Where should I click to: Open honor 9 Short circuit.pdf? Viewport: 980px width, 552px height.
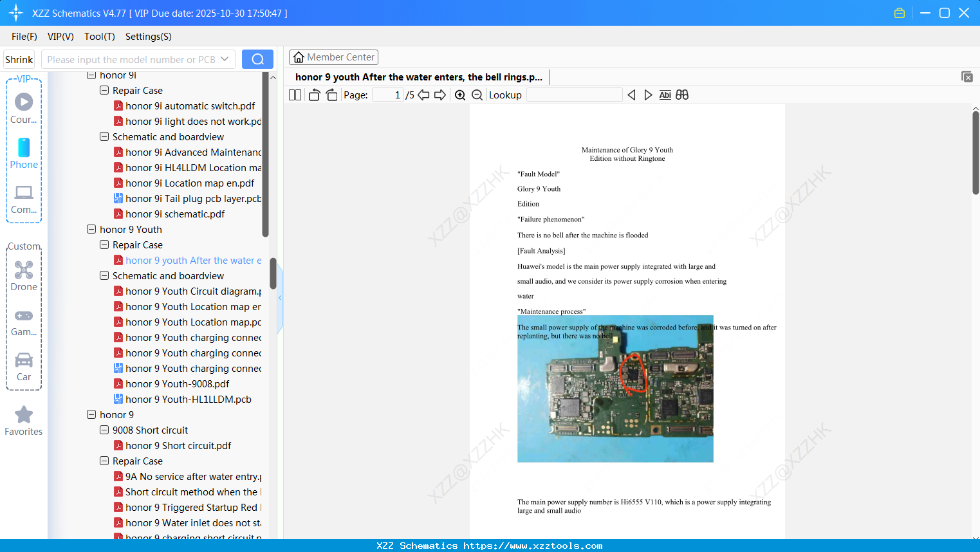point(178,445)
